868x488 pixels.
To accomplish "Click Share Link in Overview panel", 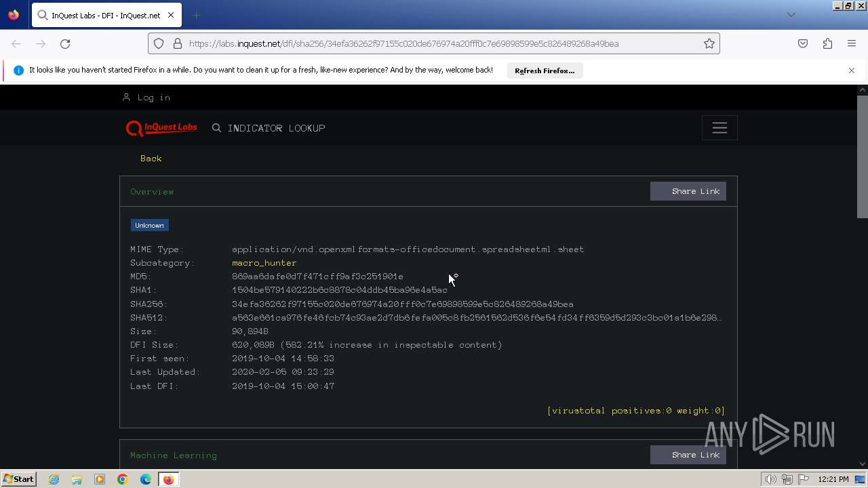I will 688,191.
